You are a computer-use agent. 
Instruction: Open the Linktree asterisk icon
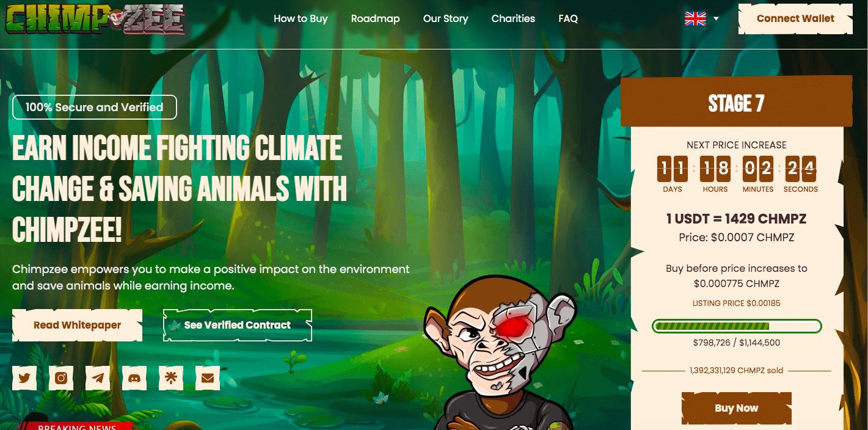click(171, 378)
